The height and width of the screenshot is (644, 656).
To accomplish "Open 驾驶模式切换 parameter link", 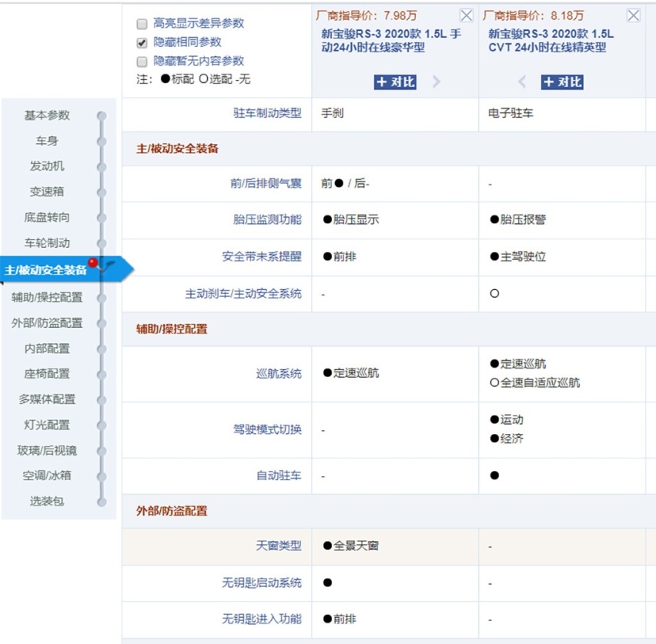I will [x=267, y=429].
